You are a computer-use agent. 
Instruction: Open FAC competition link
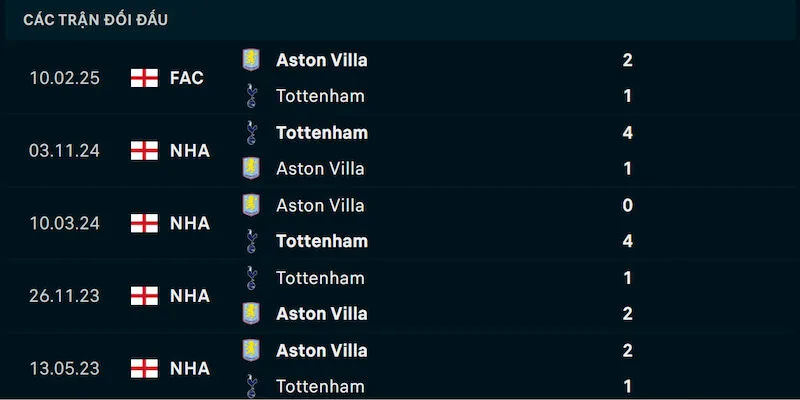187,78
